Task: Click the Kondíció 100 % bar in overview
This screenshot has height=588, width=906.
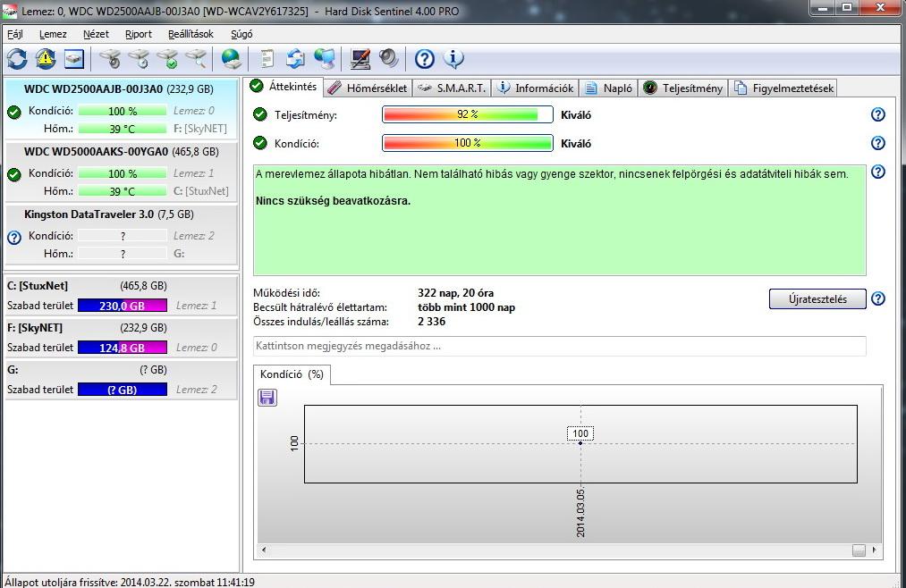Action: 468,142
